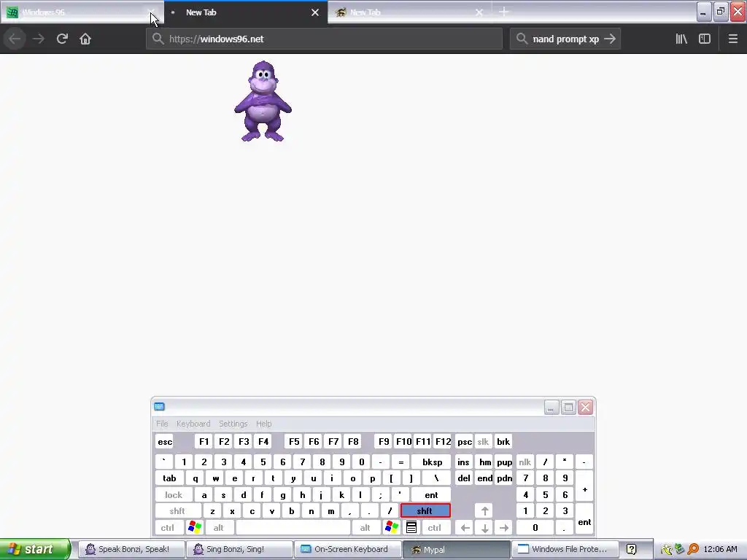Open the hamburger application menu
This screenshot has height=560, width=747.
coord(733,39)
